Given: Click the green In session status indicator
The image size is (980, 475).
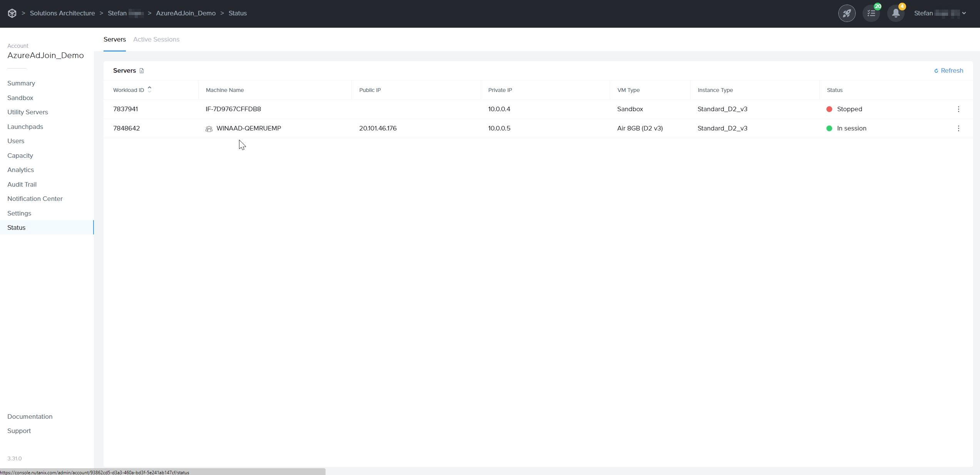Looking at the screenshot, I should [830, 129].
